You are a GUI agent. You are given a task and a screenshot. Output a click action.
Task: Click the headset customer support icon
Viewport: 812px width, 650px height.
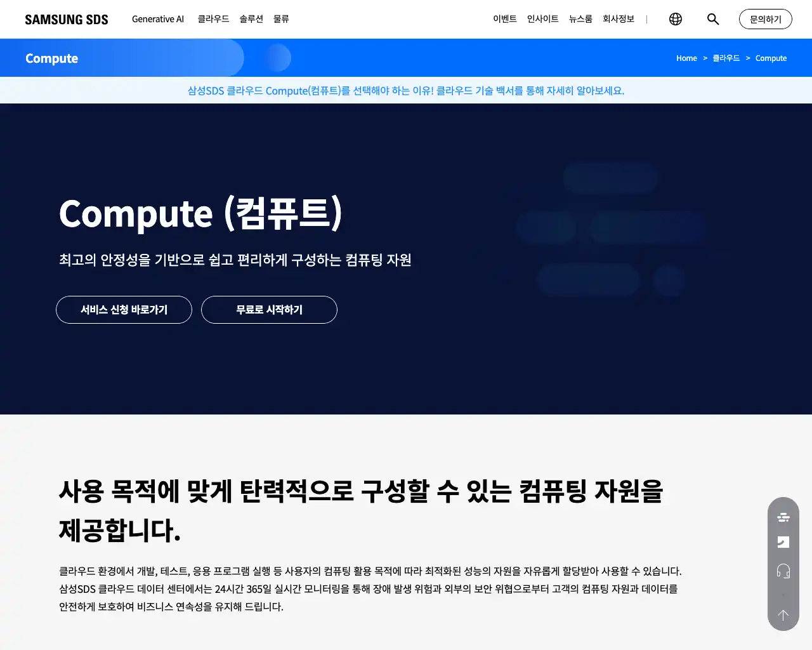pos(783,571)
